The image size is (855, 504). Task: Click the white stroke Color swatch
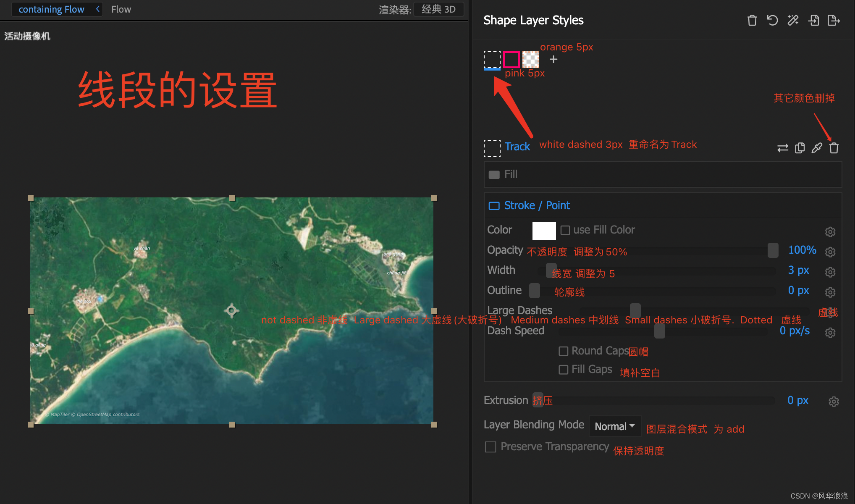544,231
